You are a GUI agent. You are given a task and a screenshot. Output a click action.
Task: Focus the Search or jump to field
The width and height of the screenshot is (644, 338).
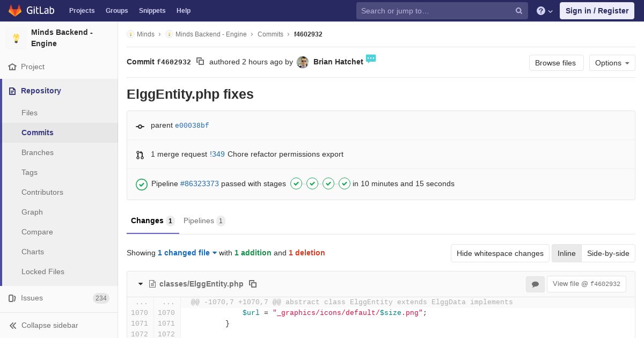[x=442, y=11]
